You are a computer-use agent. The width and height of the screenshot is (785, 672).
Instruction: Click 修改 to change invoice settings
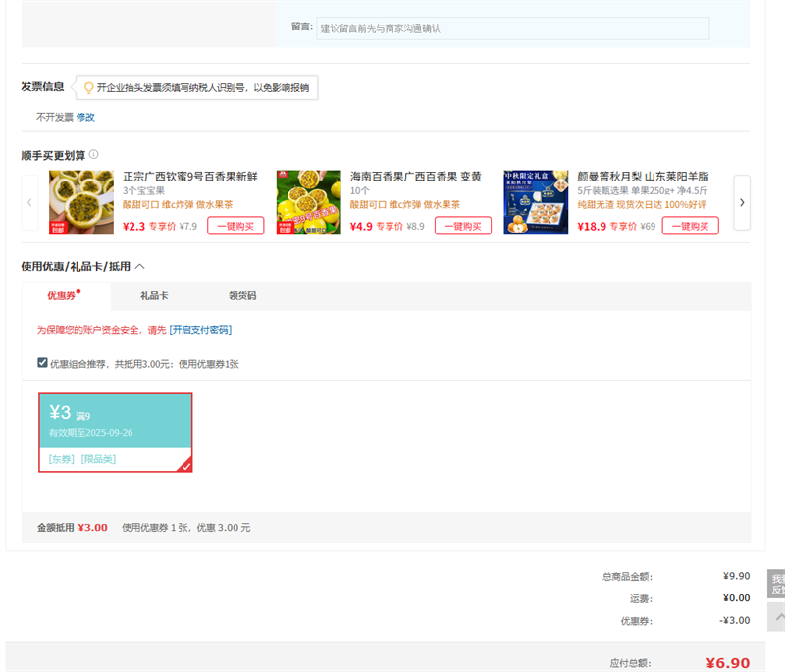click(85, 117)
